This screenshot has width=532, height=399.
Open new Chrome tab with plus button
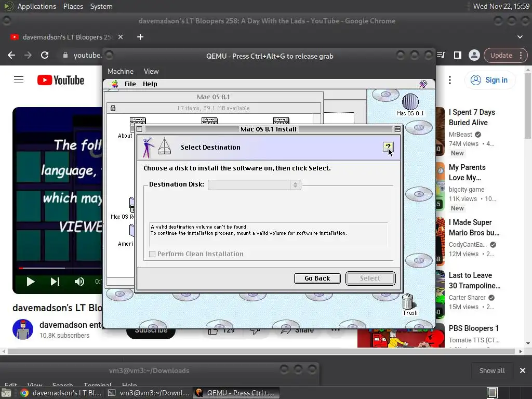click(140, 37)
